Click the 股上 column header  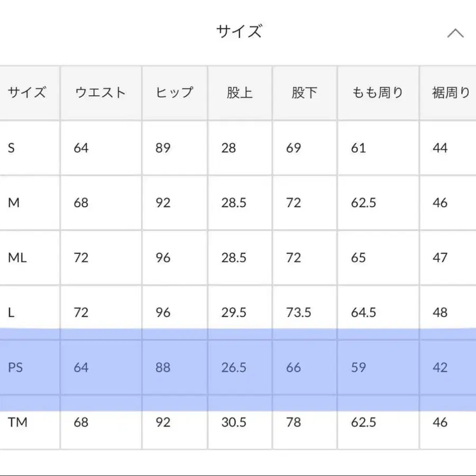pyautogui.click(x=240, y=91)
